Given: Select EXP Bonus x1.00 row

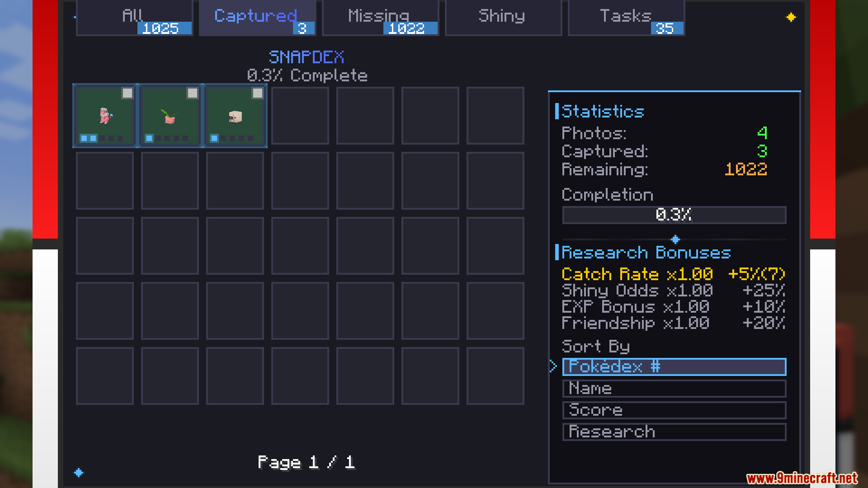Looking at the screenshot, I should pos(674,307).
